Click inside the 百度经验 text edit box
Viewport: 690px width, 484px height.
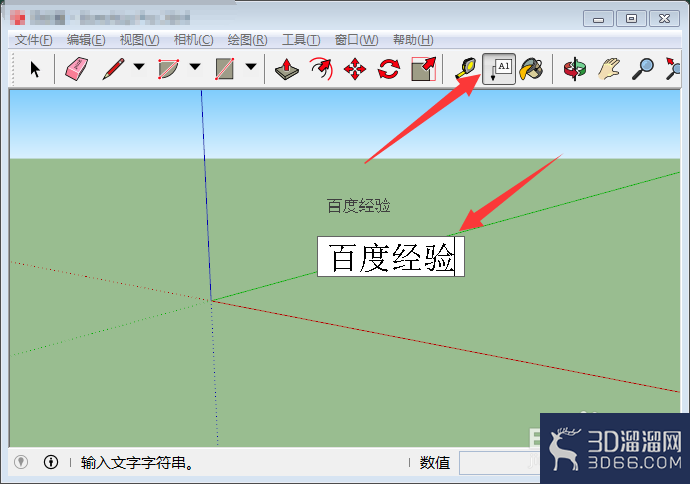pos(391,257)
